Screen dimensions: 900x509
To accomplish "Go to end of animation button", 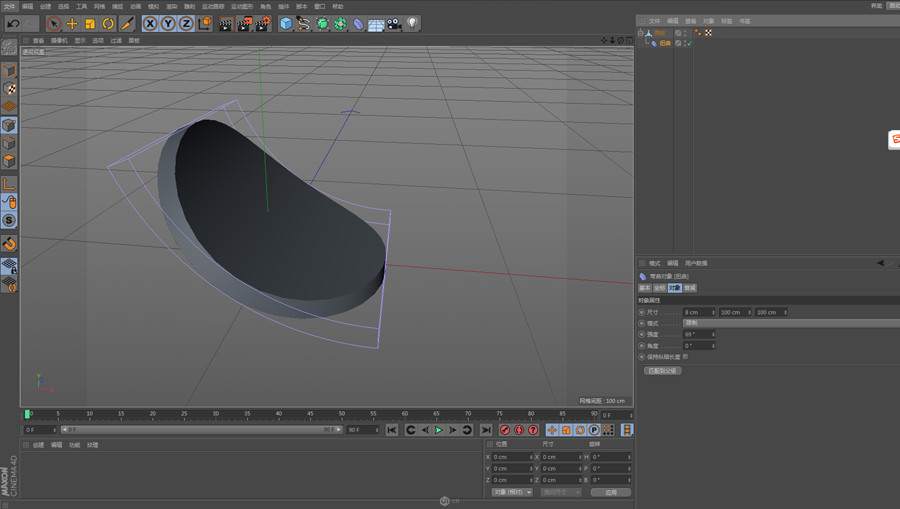I will (x=486, y=430).
